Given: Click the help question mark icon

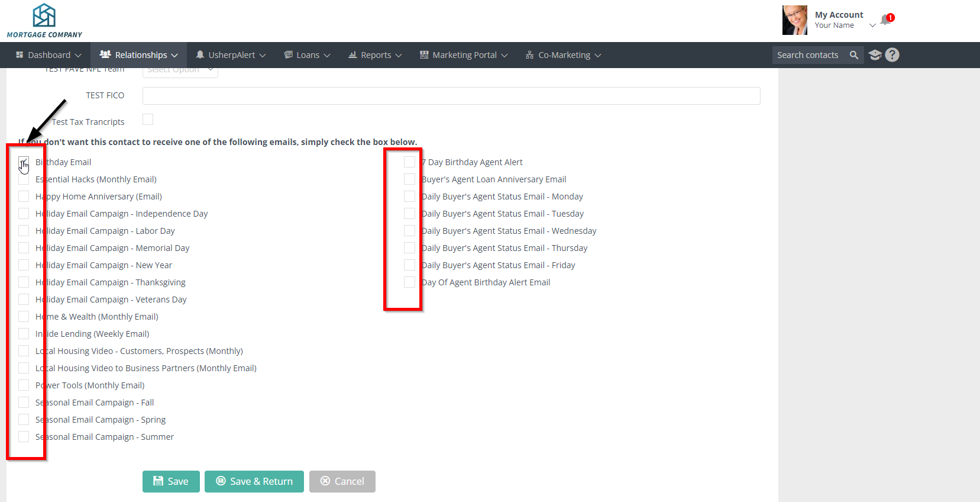Looking at the screenshot, I should pos(892,55).
